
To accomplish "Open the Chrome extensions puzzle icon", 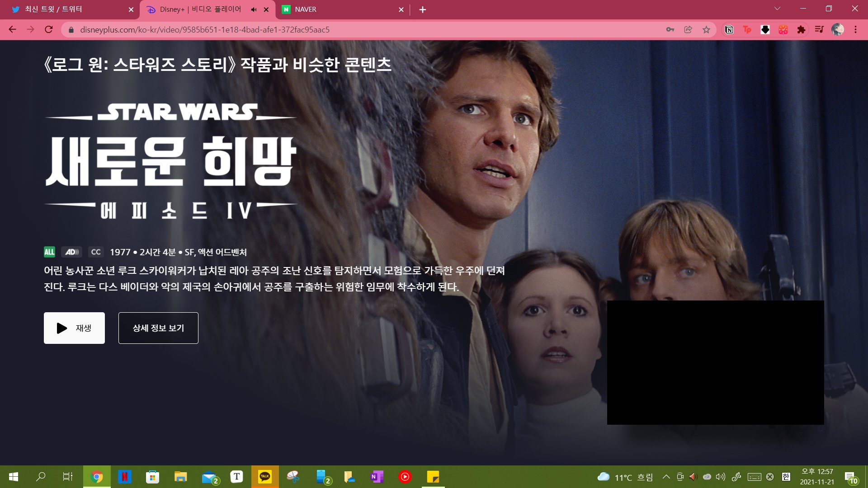I will [x=801, y=30].
